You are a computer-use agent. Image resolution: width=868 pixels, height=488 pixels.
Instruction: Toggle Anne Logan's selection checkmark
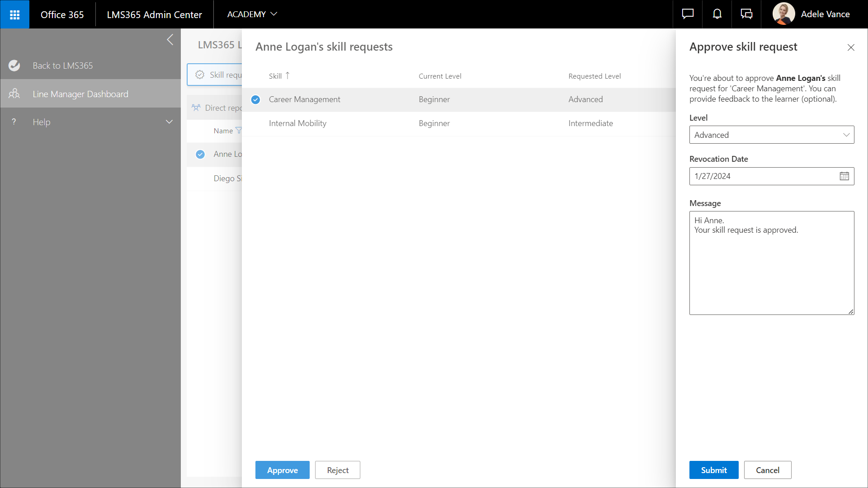pos(200,154)
